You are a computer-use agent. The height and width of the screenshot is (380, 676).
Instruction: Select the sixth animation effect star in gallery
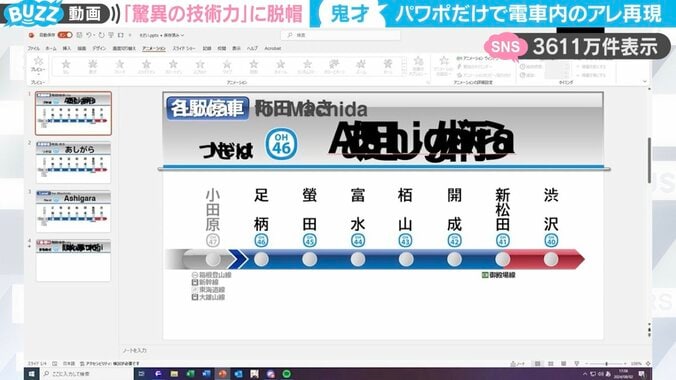(200, 66)
